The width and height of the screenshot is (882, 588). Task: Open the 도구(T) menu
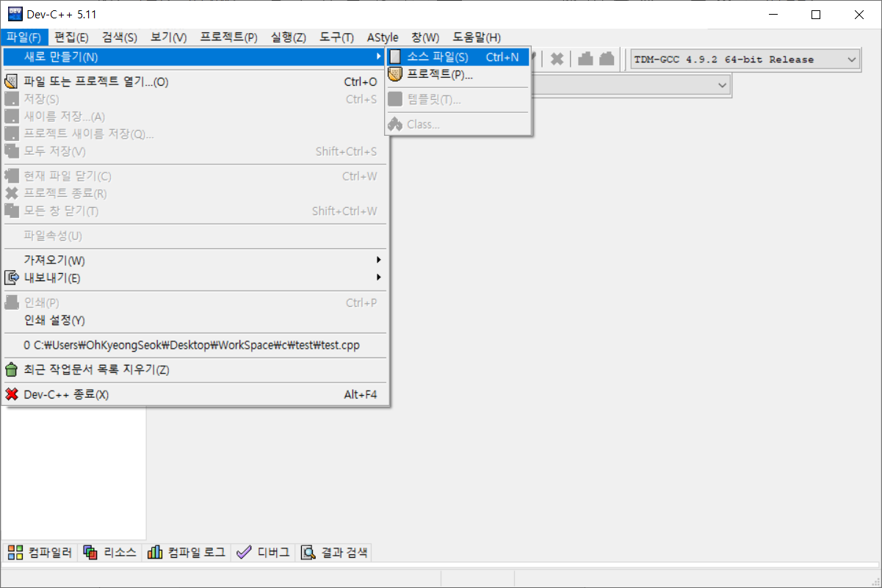pos(336,37)
